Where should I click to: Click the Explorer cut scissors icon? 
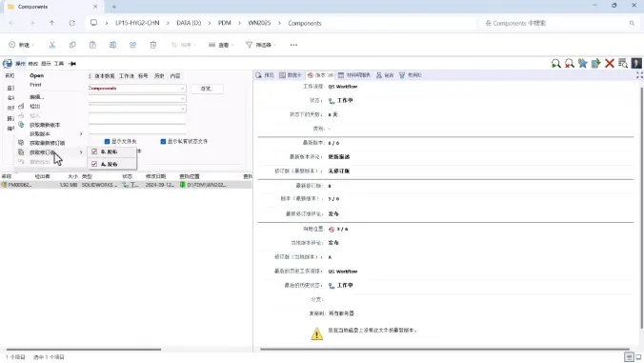pos(52,45)
